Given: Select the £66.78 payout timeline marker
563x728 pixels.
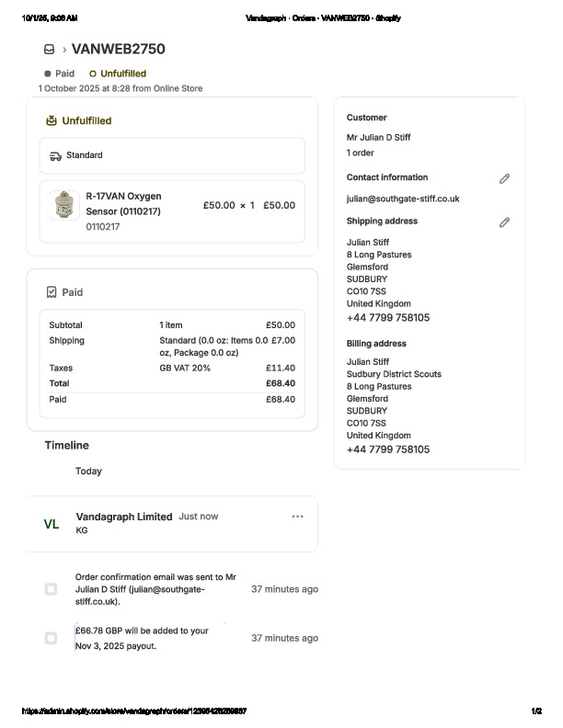Looking at the screenshot, I should pyautogui.click(x=51, y=638).
